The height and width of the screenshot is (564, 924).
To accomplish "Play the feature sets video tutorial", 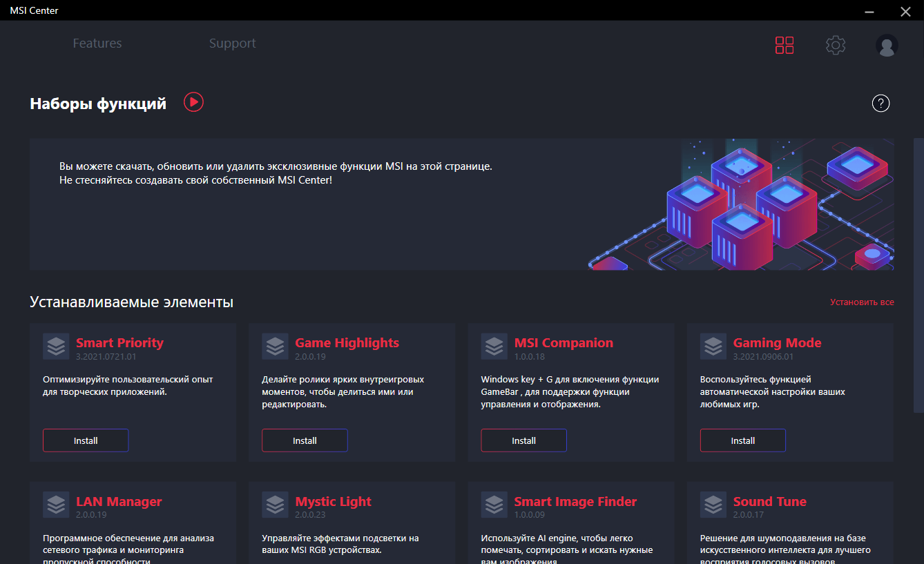I will click(193, 102).
